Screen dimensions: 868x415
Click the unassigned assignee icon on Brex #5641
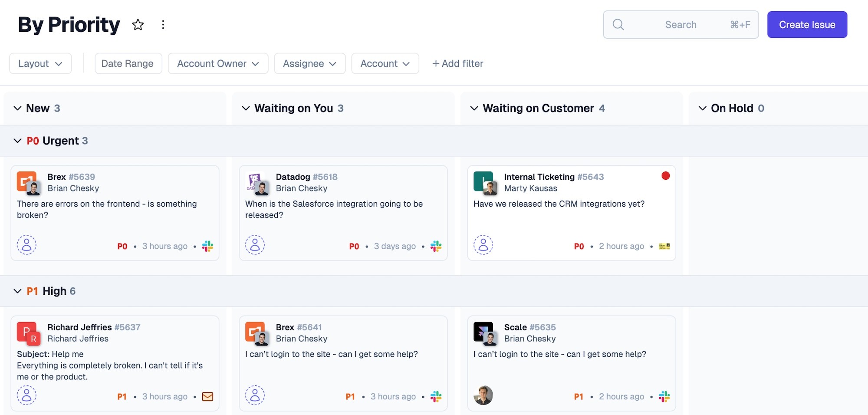pyautogui.click(x=255, y=395)
